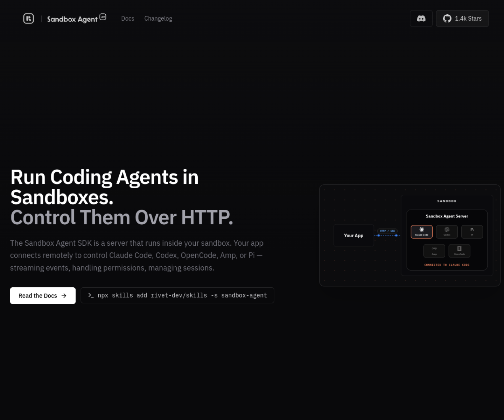Click the Control Them Over HTTP subtitle
This screenshot has height=420, width=504.
click(x=122, y=217)
